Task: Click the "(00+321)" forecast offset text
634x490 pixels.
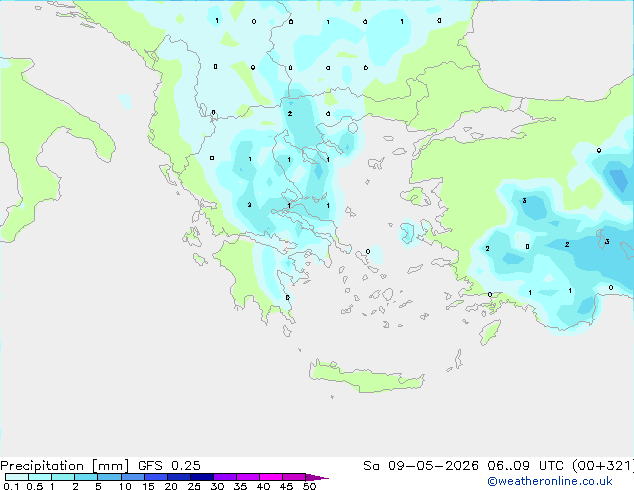Action: [x=603, y=466]
